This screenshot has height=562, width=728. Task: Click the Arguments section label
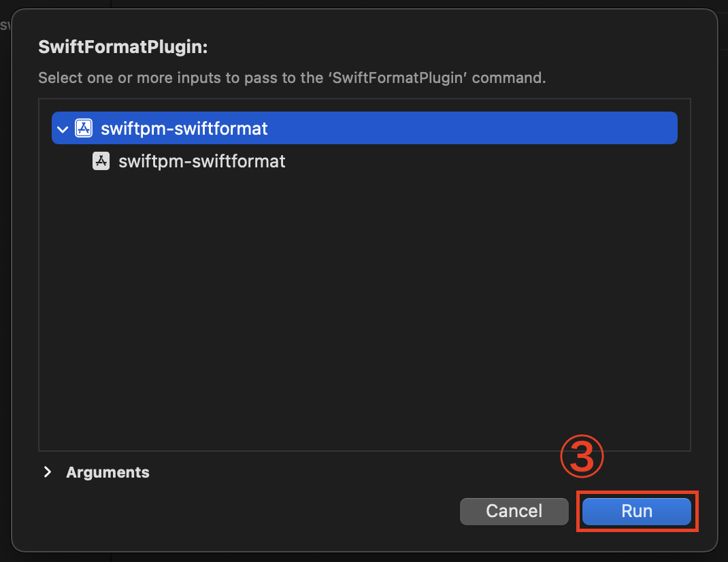pos(107,472)
